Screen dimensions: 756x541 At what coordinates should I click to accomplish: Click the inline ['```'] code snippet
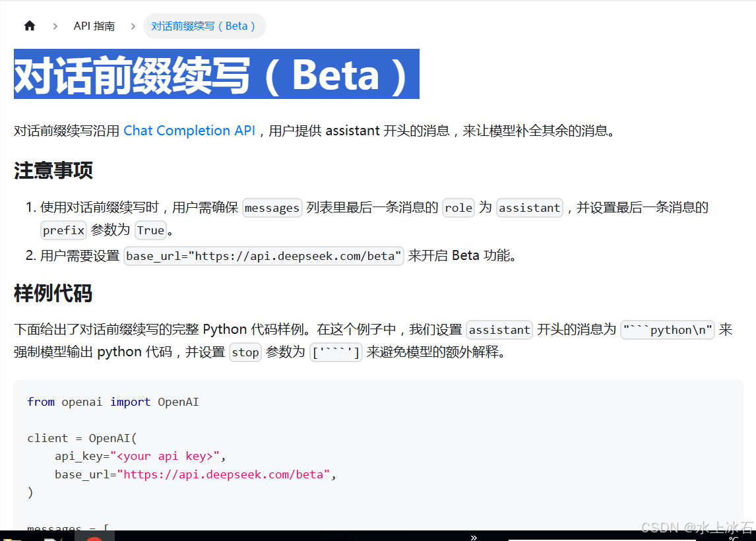pyautogui.click(x=336, y=352)
